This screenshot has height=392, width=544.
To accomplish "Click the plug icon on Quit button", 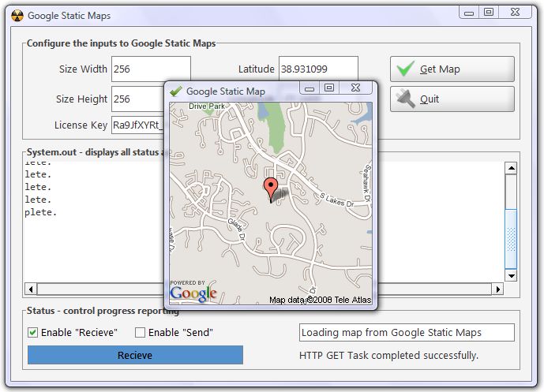I will (x=405, y=99).
